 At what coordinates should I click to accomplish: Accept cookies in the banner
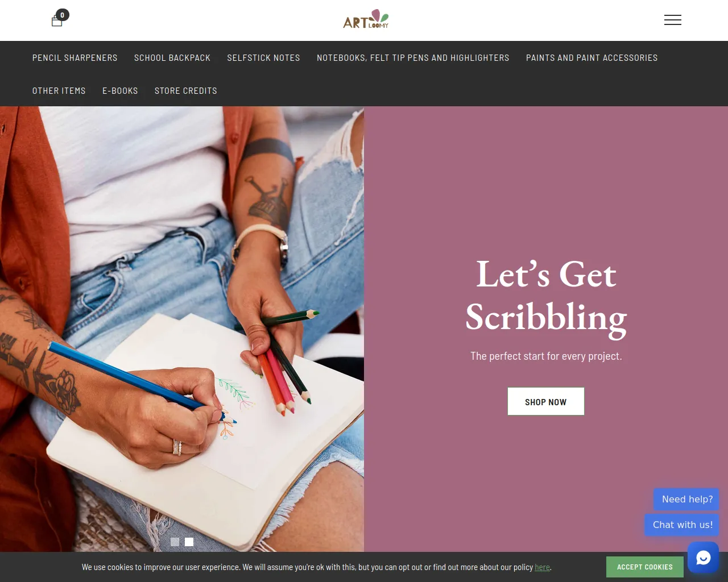(x=645, y=567)
